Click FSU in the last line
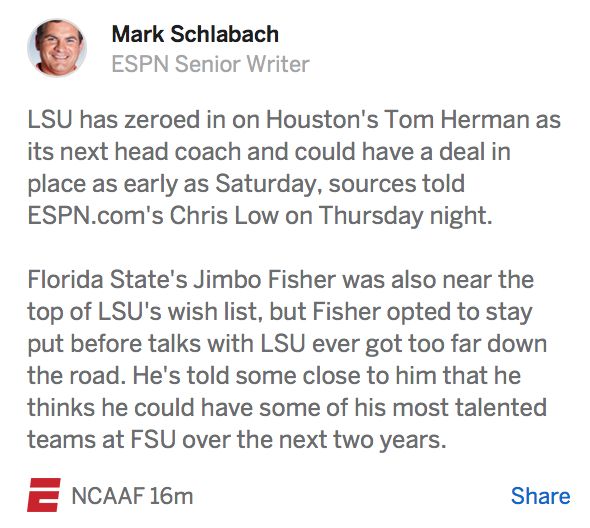This screenshot has width=590, height=528. (154, 440)
